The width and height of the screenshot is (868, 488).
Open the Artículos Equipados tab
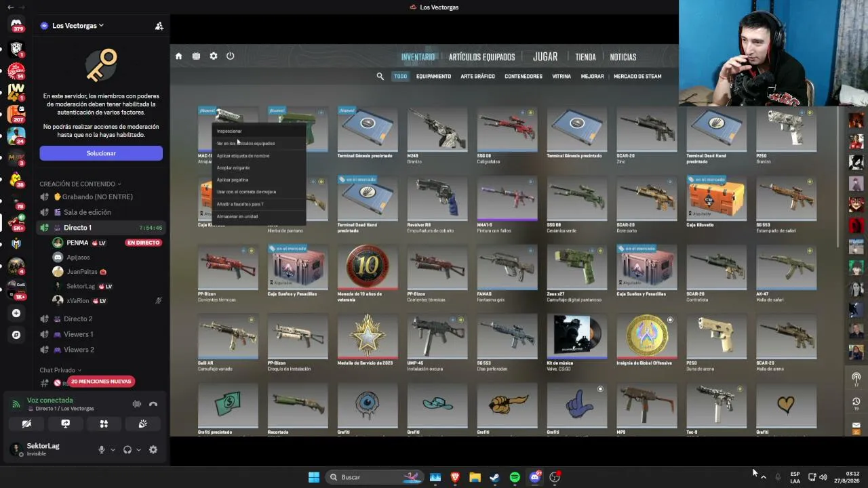pyautogui.click(x=481, y=57)
